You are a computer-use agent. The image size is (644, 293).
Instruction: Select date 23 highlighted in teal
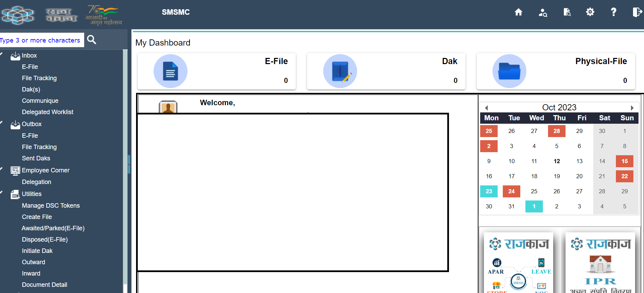coord(489,191)
